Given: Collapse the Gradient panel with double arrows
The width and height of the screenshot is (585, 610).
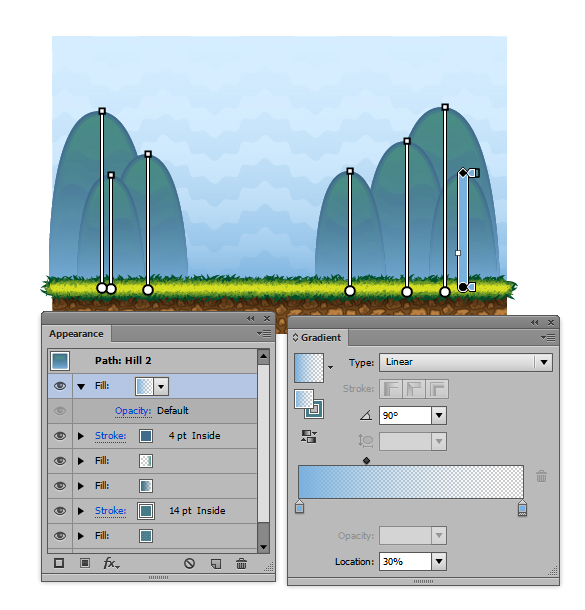Looking at the screenshot, I should (x=535, y=323).
